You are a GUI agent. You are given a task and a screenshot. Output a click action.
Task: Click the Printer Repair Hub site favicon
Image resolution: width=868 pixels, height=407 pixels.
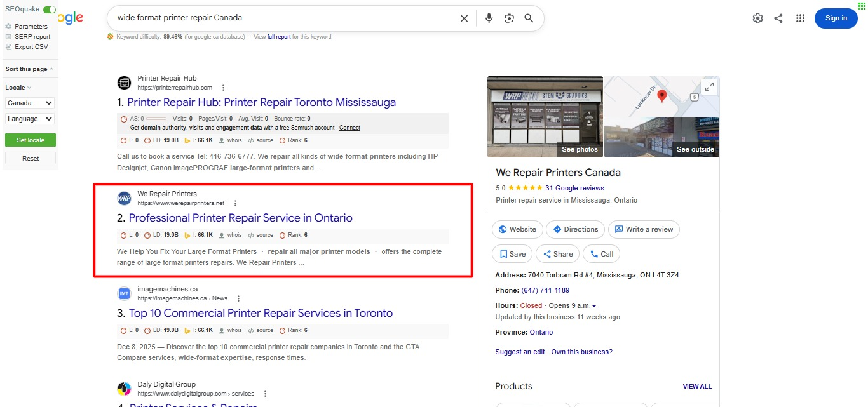[124, 83]
